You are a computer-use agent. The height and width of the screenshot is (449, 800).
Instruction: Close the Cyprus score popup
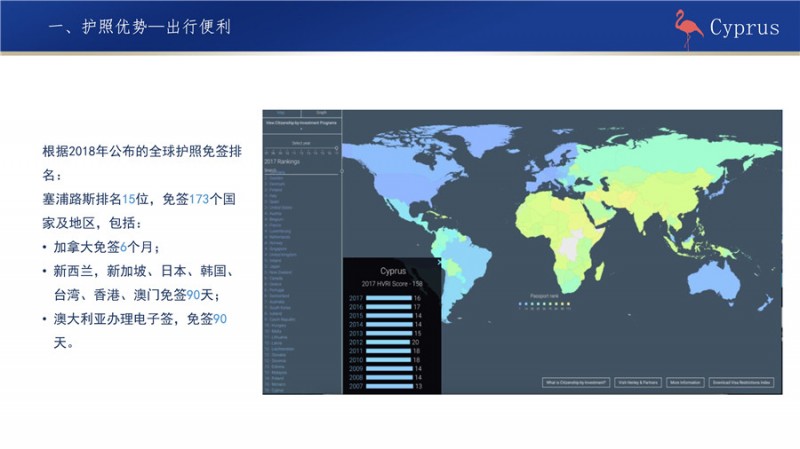[441, 262]
